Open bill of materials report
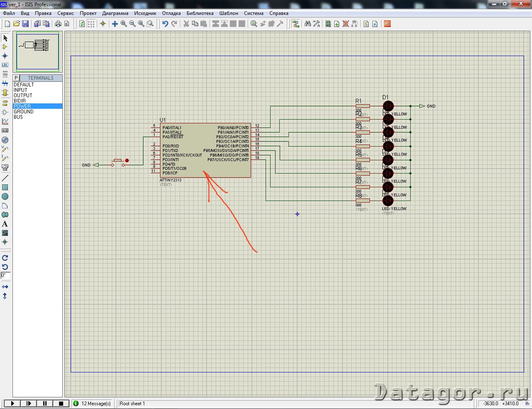The image size is (532, 409). click(x=366, y=24)
